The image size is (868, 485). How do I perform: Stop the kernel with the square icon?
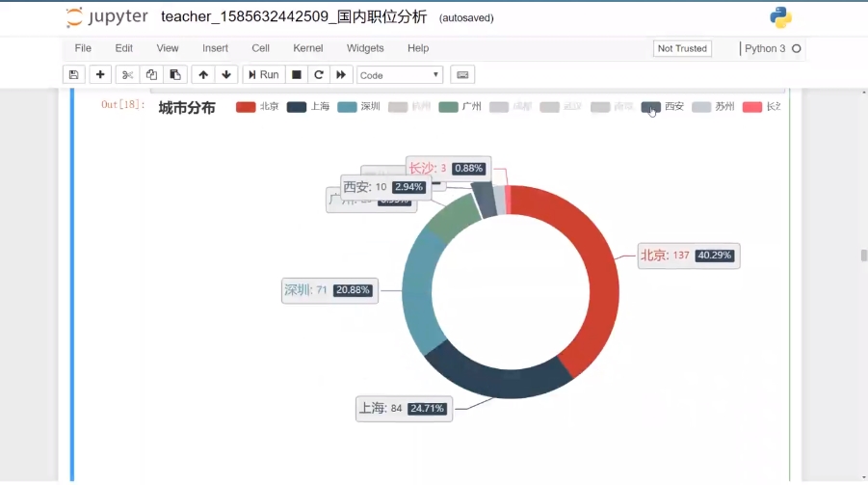click(297, 74)
